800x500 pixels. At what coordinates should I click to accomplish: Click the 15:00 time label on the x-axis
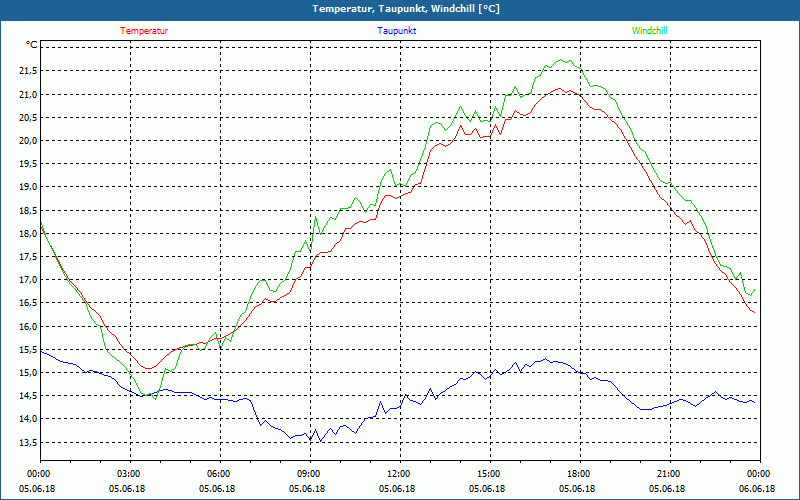coord(490,474)
